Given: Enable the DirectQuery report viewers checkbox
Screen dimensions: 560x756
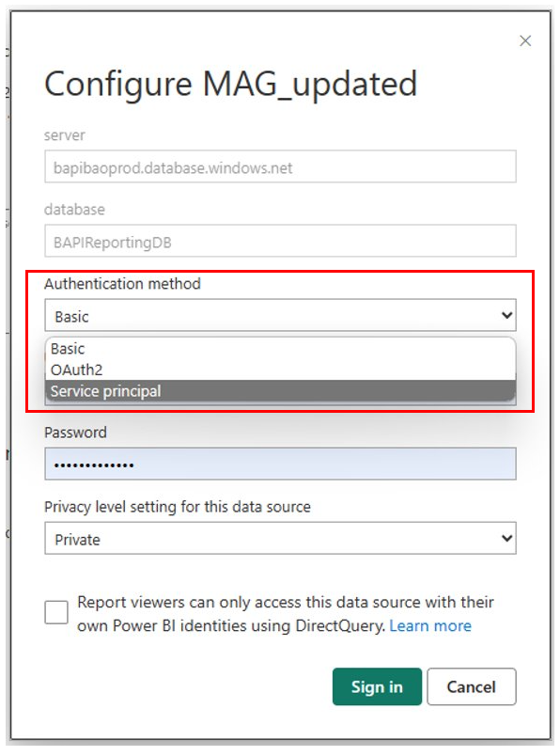Looking at the screenshot, I should pos(55,612).
